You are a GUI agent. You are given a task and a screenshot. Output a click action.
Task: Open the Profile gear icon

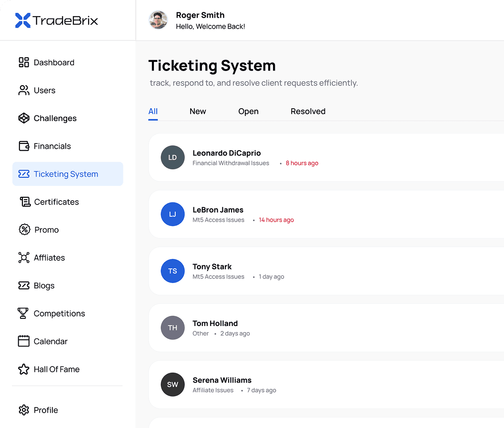pos(24,410)
